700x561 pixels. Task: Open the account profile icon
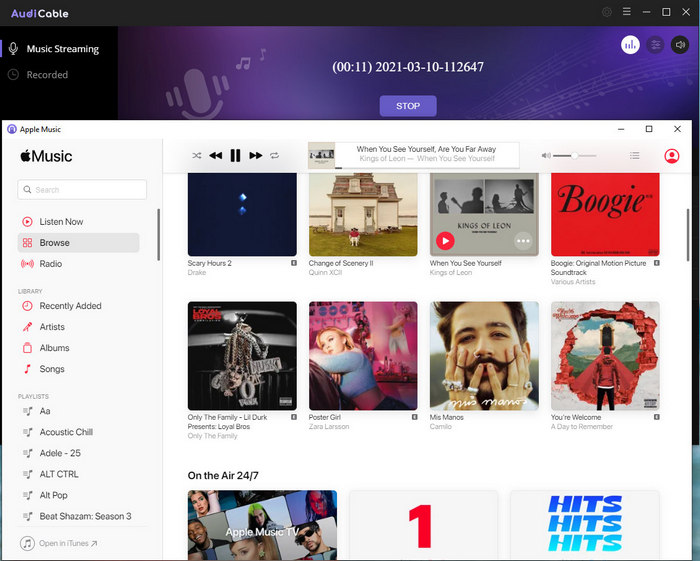[672, 156]
